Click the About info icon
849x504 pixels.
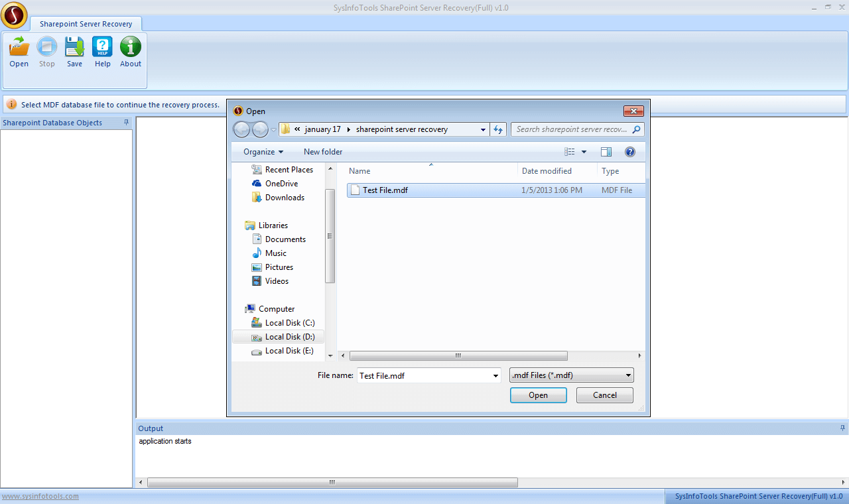coord(131,47)
